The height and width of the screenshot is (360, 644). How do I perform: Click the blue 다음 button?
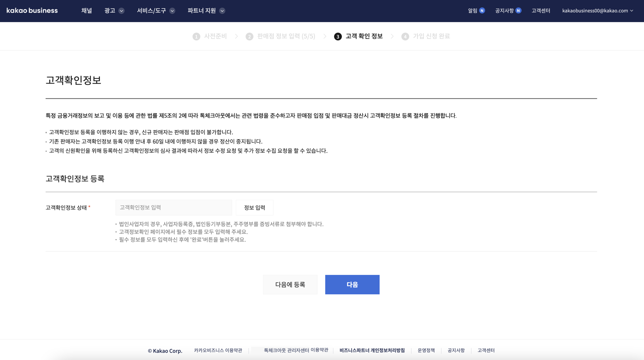coord(352,285)
